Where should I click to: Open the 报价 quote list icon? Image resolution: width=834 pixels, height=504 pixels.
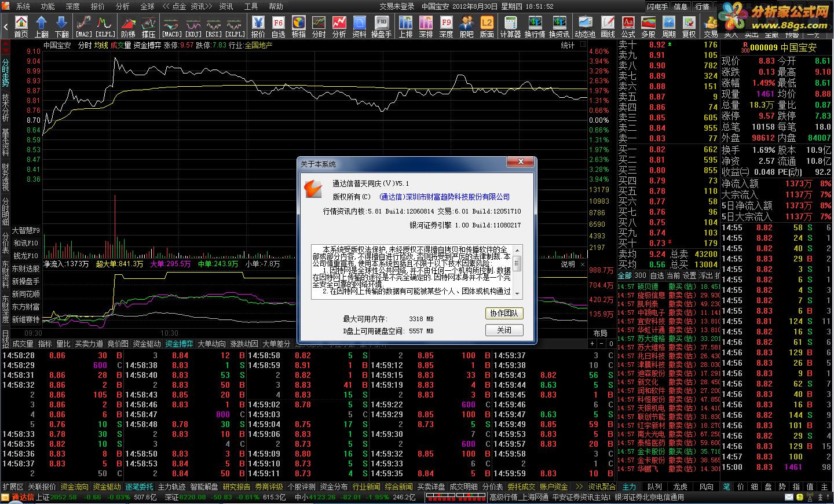tap(258, 27)
